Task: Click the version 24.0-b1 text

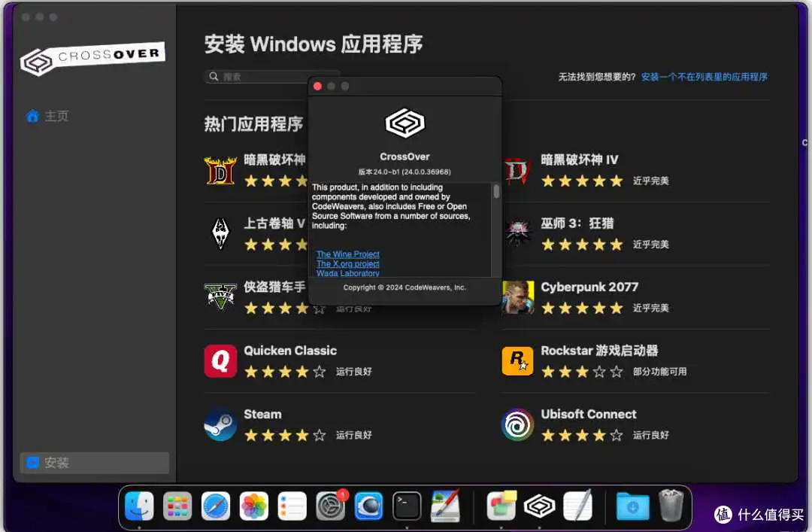Action: point(405,172)
